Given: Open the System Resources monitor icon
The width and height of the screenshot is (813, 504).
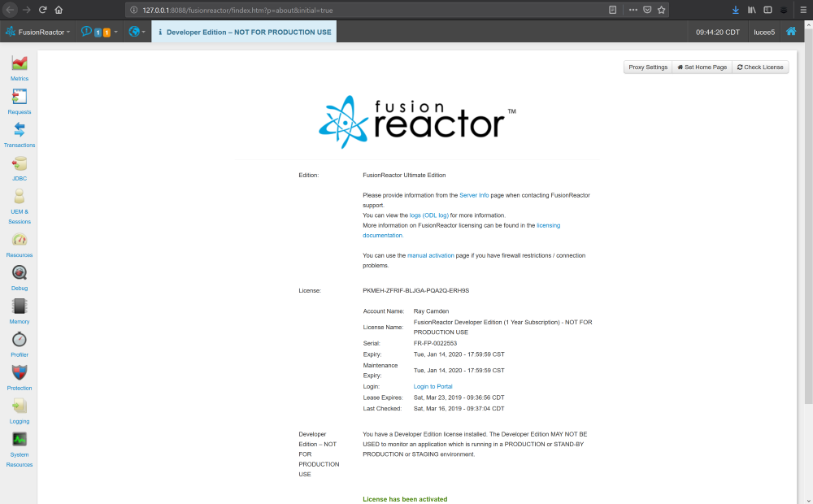Looking at the screenshot, I should pos(20,439).
